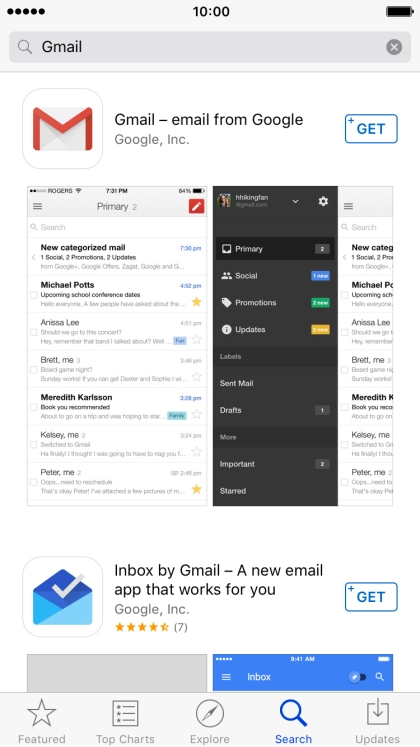Toggle the pin switch in Inbox preview

point(358,676)
